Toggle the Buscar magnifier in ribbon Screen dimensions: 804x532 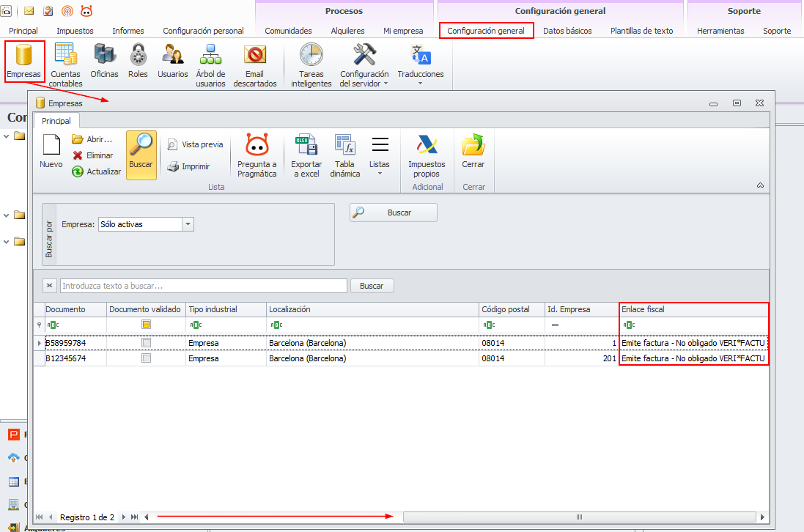pos(141,155)
